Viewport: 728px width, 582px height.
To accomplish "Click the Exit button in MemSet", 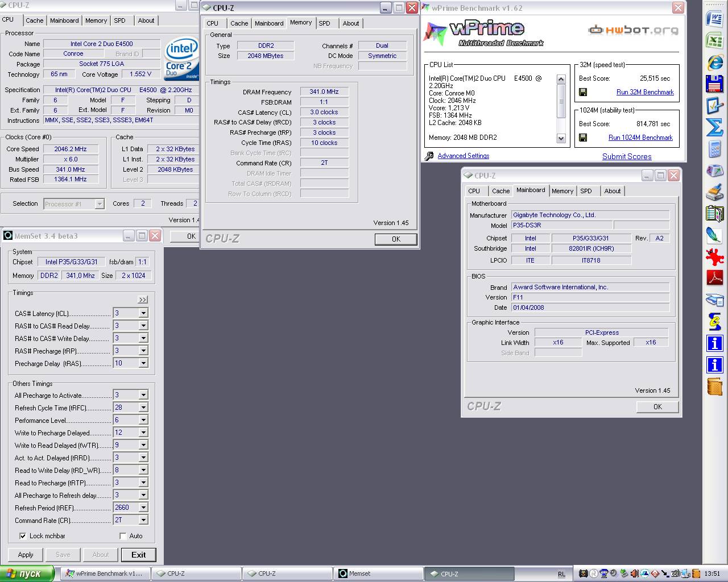I will (x=138, y=555).
